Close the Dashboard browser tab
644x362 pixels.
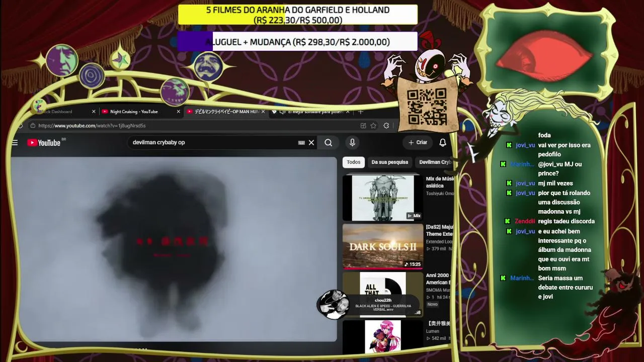click(94, 112)
